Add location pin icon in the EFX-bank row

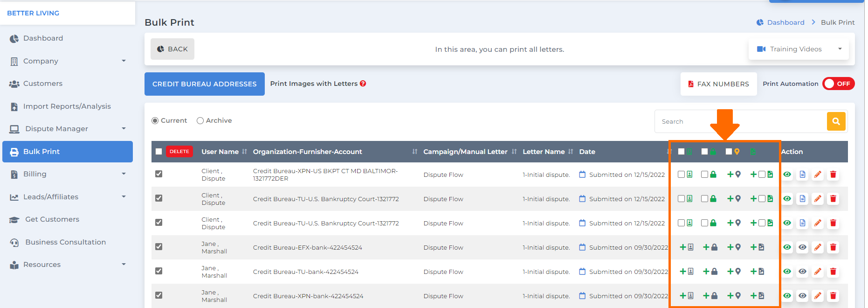click(734, 247)
